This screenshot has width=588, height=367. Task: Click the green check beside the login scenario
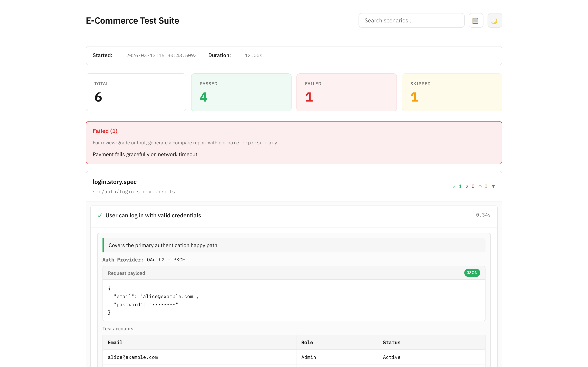[x=100, y=216]
